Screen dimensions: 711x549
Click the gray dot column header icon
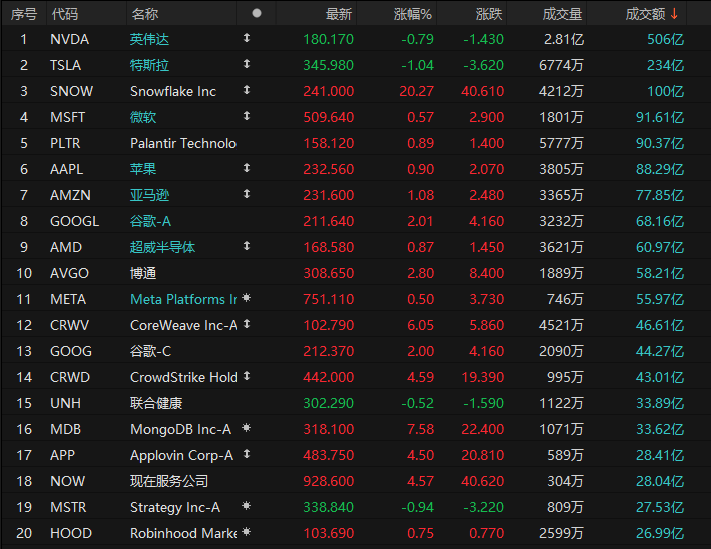pyautogui.click(x=257, y=13)
